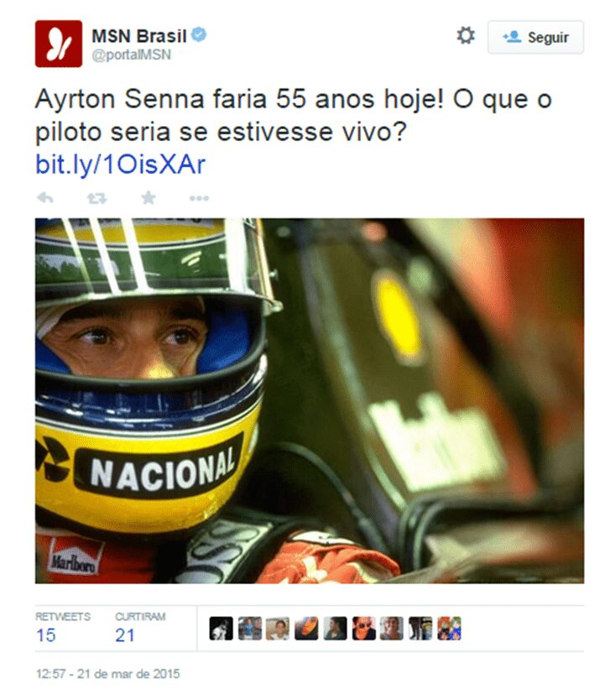
Task: Open the bit.ly/1OisXAr link
Action: 120,165
